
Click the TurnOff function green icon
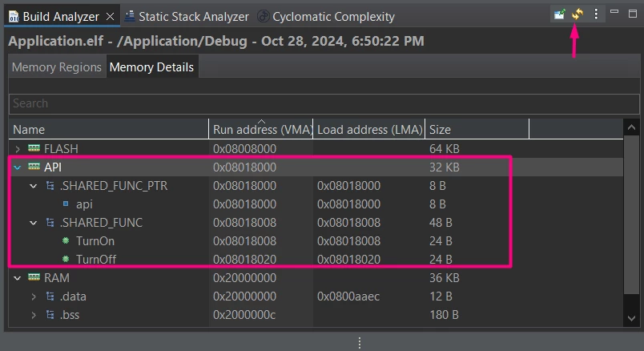[66, 259]
